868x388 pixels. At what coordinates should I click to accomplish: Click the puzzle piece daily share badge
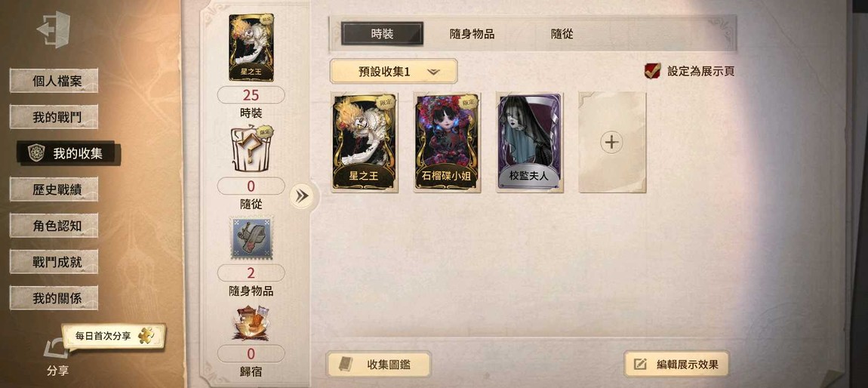coord(146,335)
